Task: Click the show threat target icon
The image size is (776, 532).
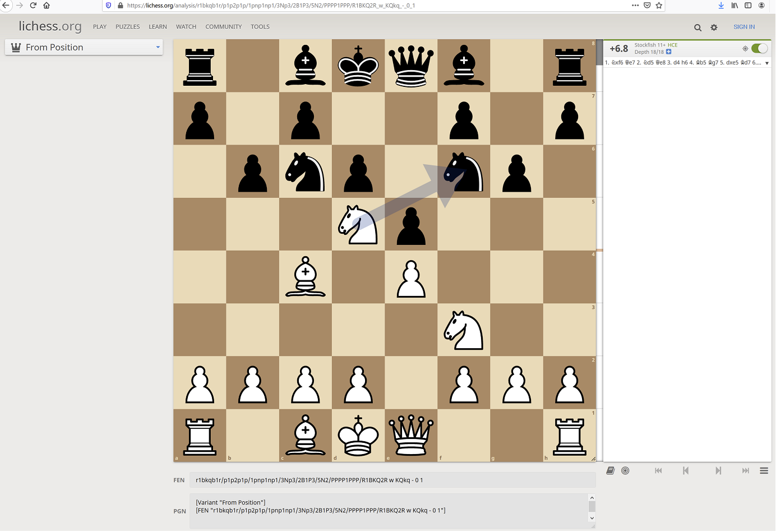Action: pyautogui.click(x=745, y=48)
